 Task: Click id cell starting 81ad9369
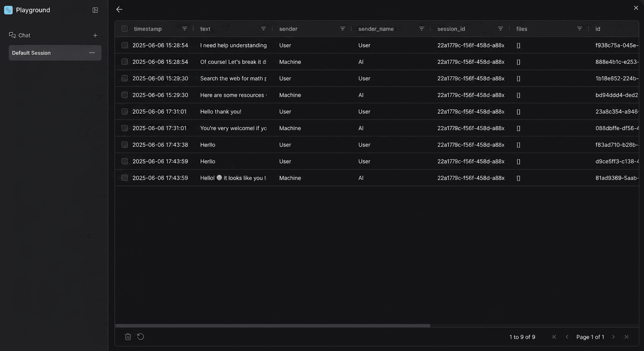click(x=617, y=178)
